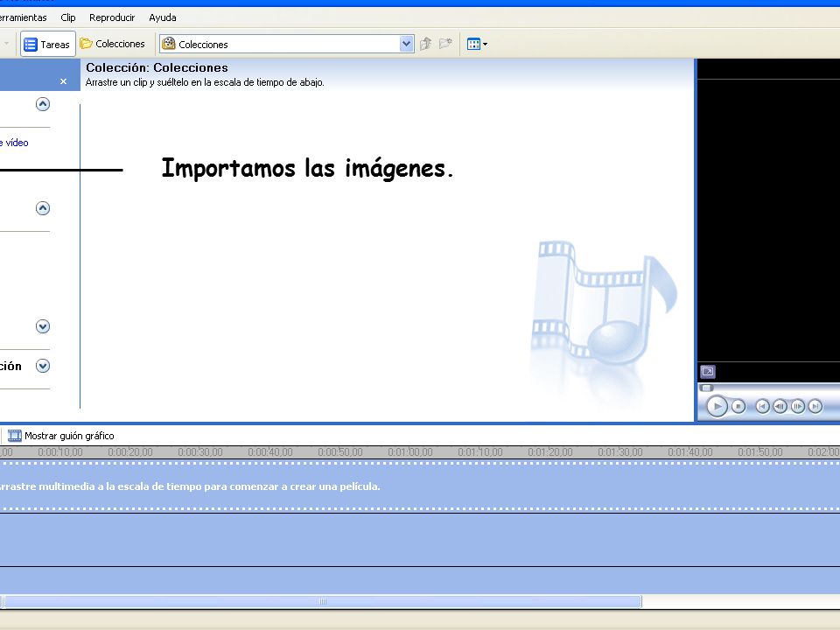This screenshot has height=630, width=840.
Task: Open the Ayuda menu
Action: 163,17
